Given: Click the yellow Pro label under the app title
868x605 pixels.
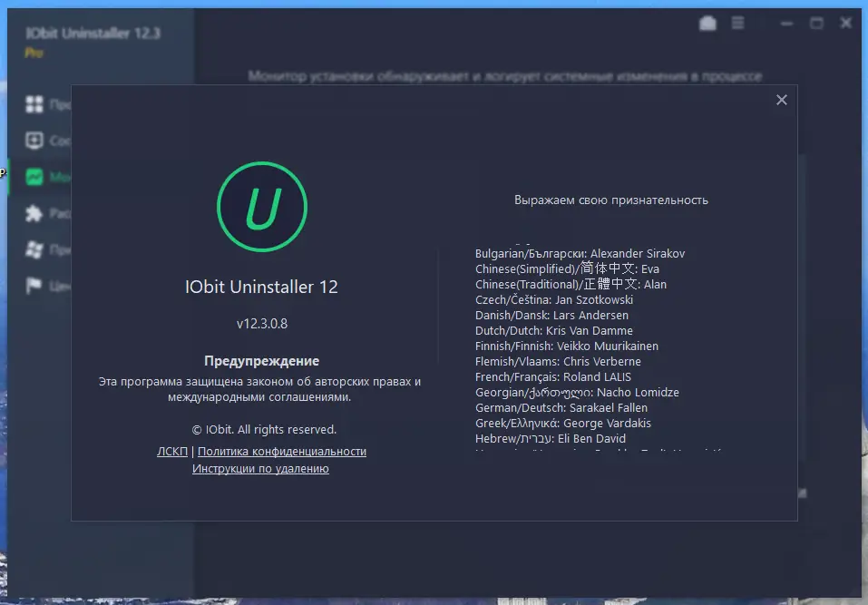Looking at the screenshot, I should coord(34,54).
